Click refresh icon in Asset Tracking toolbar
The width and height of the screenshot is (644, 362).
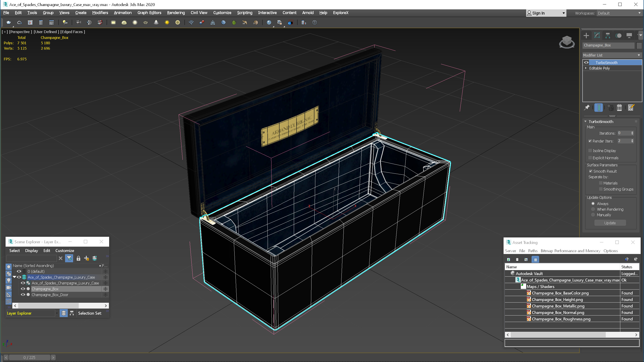(508, 260)
